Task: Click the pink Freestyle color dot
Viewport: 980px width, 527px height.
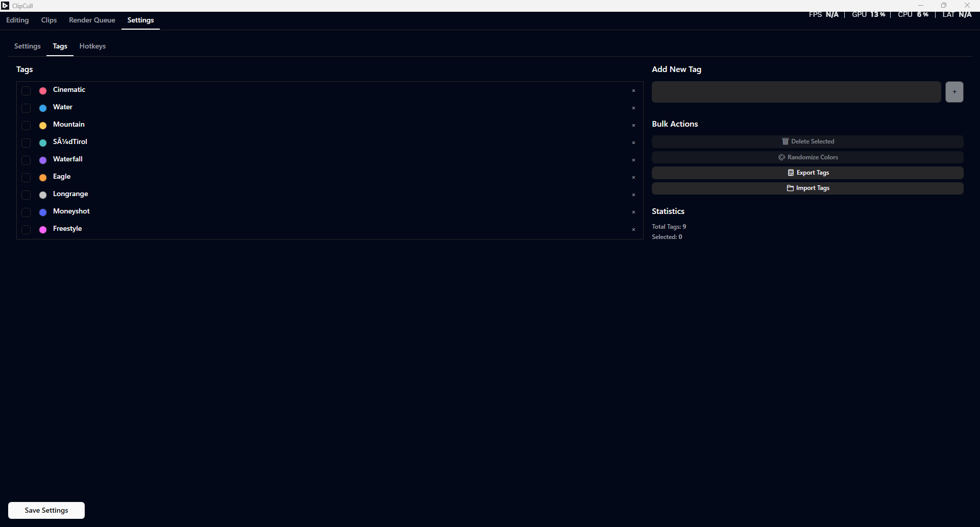Action: [43, 230]
